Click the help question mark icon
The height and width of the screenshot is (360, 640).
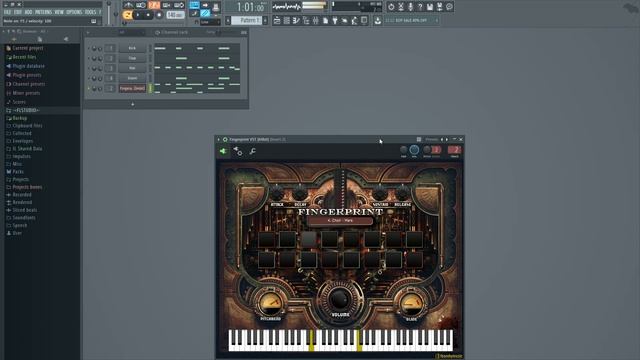tap(420, 7)
